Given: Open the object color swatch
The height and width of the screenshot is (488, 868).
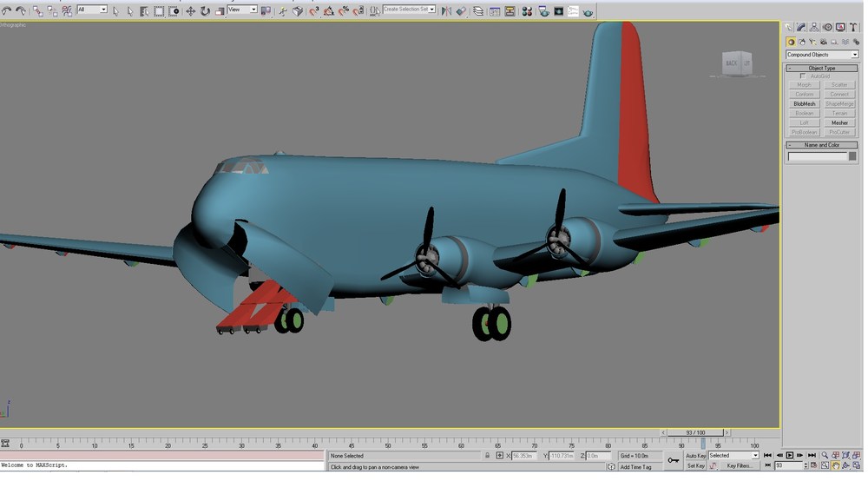Looking at the screenshot, I should [852, 156].
